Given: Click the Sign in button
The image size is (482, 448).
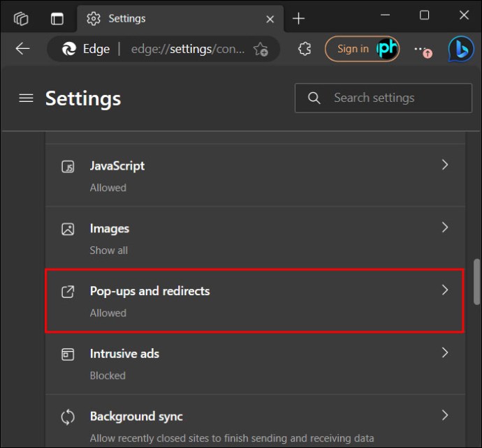Looking at the screenshot, I should [x=362, y=49].
